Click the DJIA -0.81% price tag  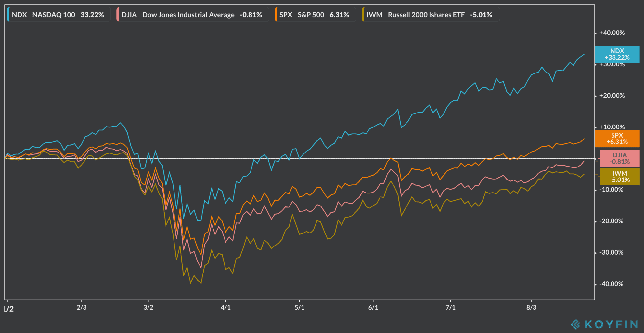(x=620, y=158)
